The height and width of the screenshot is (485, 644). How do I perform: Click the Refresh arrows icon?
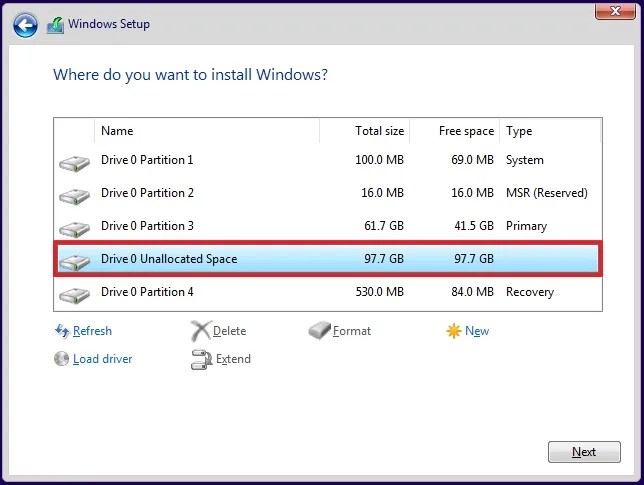point(62,331)
